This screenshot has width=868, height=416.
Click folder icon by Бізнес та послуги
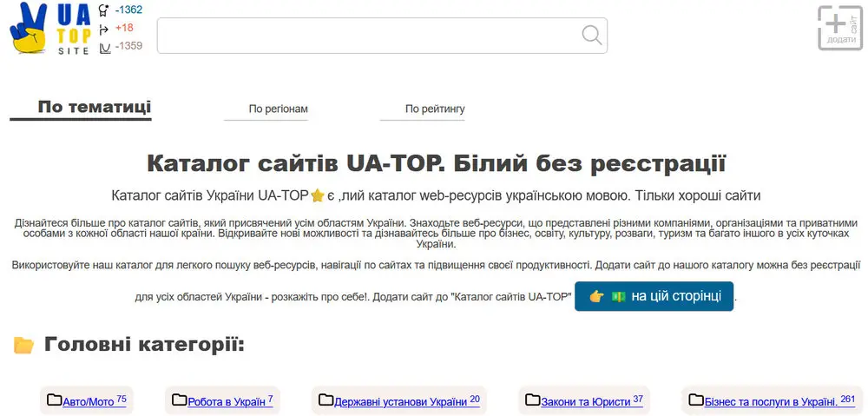coord(696,400)
